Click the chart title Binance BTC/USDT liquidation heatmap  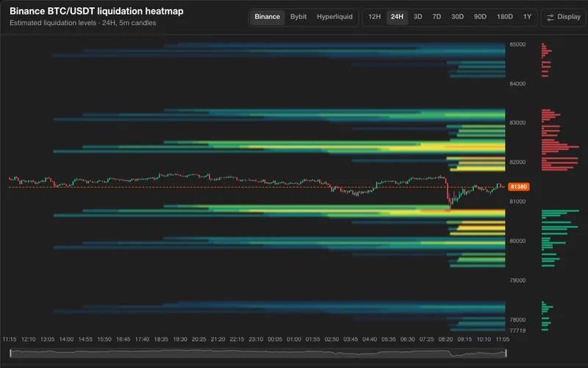point(96,11)
